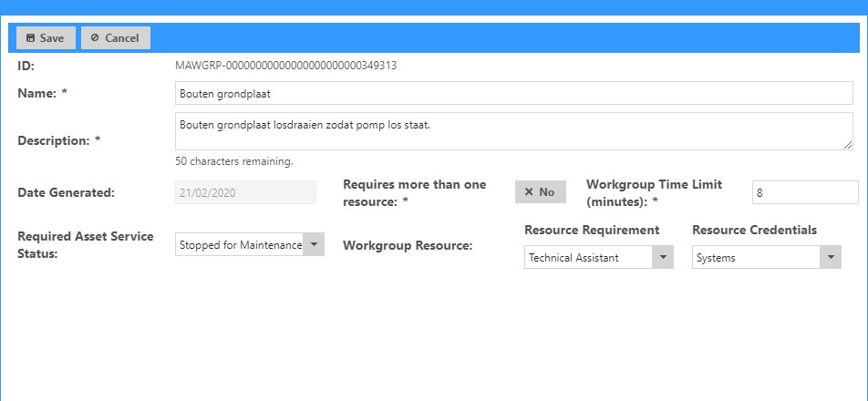Screen dimensions: 868x401
Task: Focus the Name field containing 'Bouten grondplaat'
Action: click(513, 93)
